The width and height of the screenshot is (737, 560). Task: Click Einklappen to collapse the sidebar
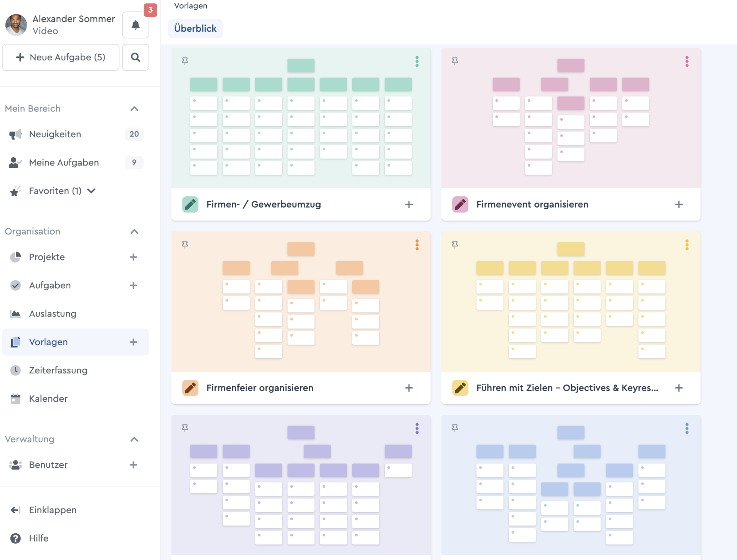point(53,510)
